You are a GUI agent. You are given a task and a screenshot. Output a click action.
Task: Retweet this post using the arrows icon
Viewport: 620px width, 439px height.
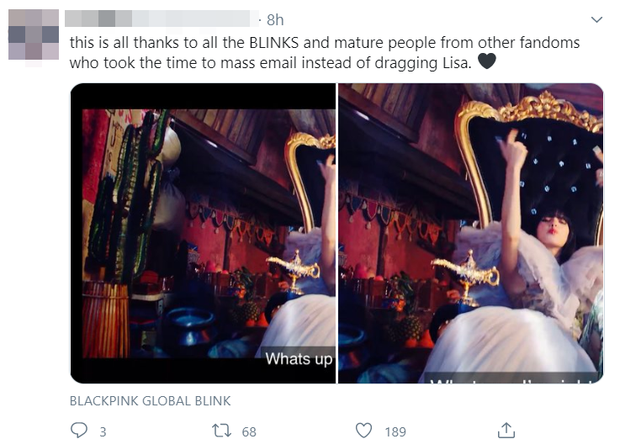pyautogui.click(x=221, y=430)
